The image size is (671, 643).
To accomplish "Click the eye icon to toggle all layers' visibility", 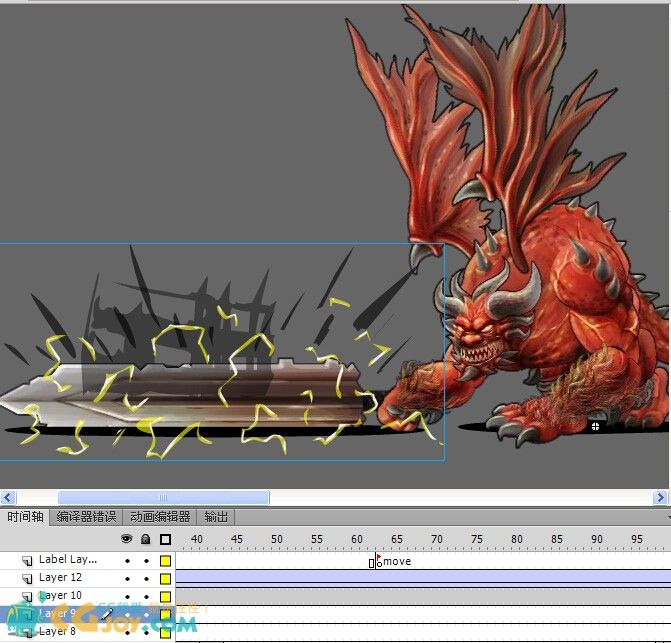I will (127, 539).
